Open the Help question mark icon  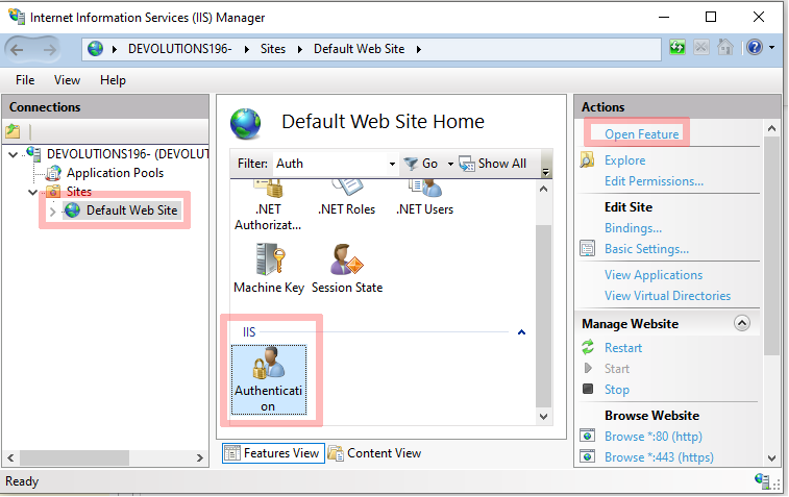(x=754, y=47)
